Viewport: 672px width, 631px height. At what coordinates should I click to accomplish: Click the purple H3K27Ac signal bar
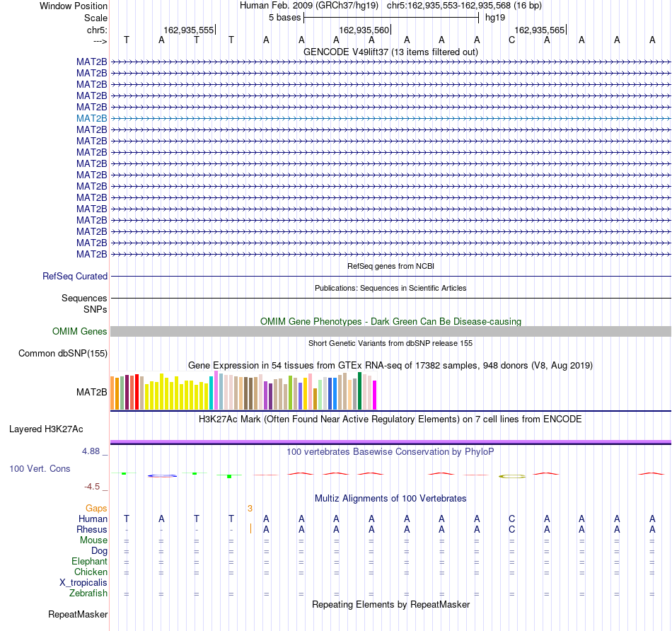(x=390, y=441)
